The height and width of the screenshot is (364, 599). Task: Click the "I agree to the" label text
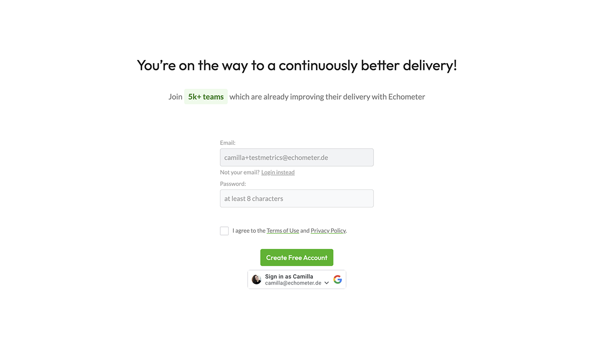249,231
